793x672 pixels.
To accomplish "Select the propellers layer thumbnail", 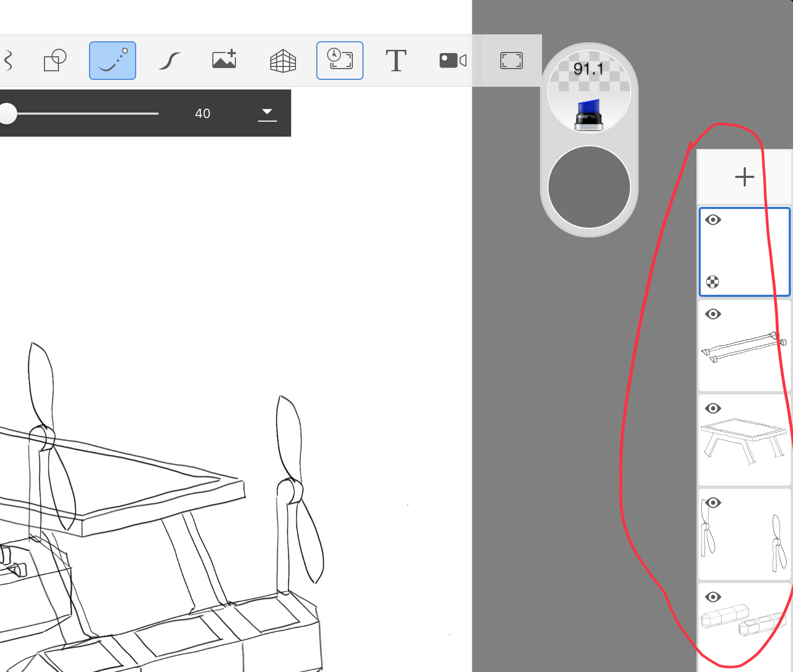I will pos(745,534).
